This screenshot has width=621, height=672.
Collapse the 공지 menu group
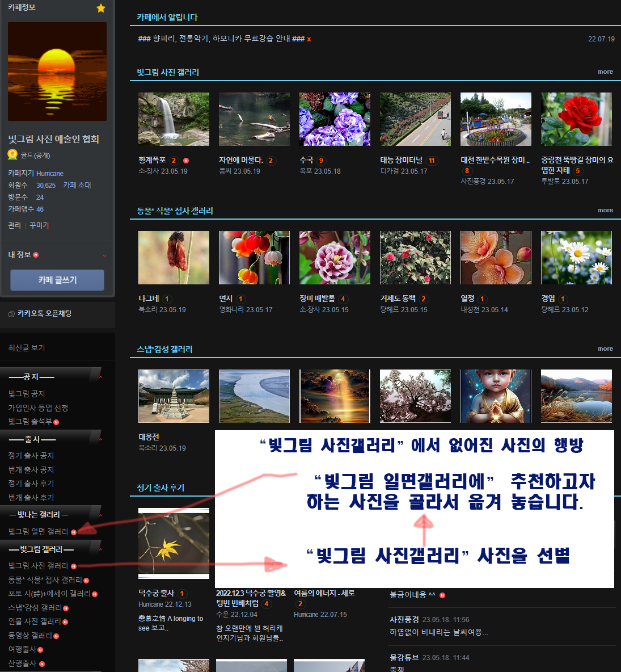click(100, 377)
